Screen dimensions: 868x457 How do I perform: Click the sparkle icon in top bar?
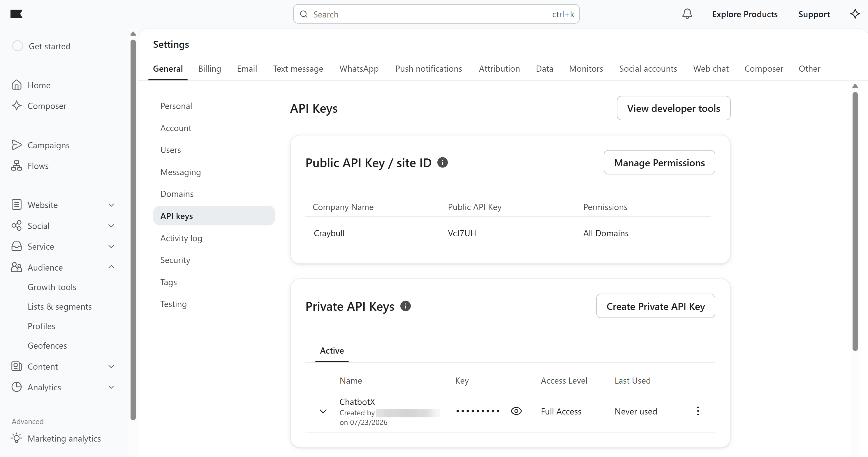[x=855, y=14]
